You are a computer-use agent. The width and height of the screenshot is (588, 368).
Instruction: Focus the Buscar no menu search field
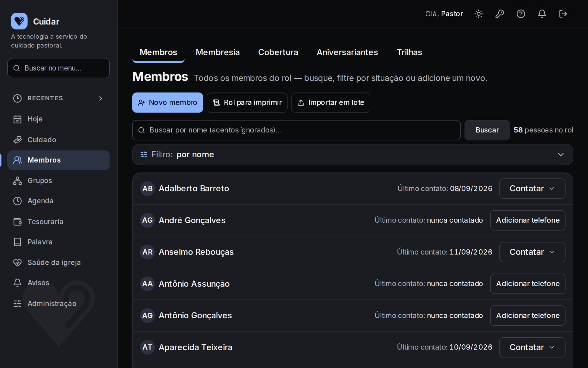pos(58,68)
